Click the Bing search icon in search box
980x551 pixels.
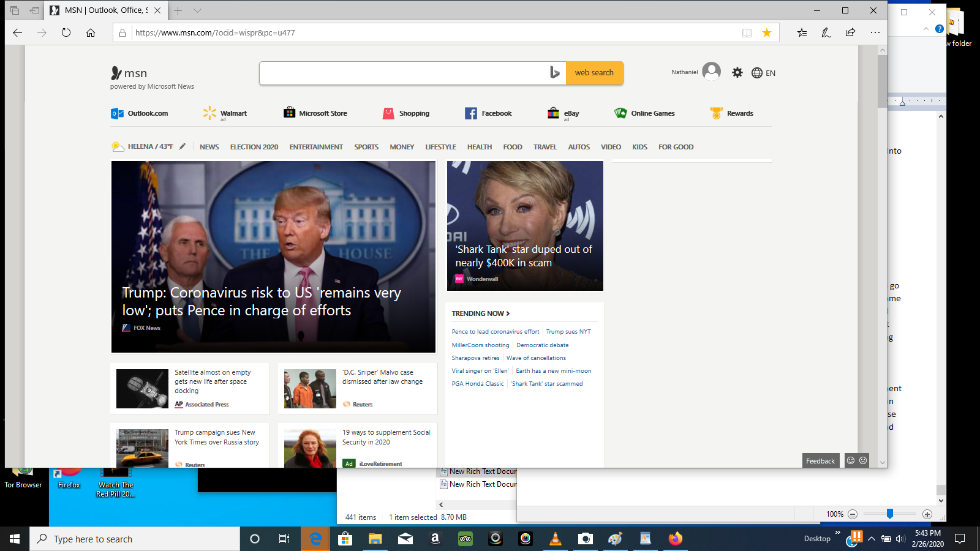pos(554,73)
